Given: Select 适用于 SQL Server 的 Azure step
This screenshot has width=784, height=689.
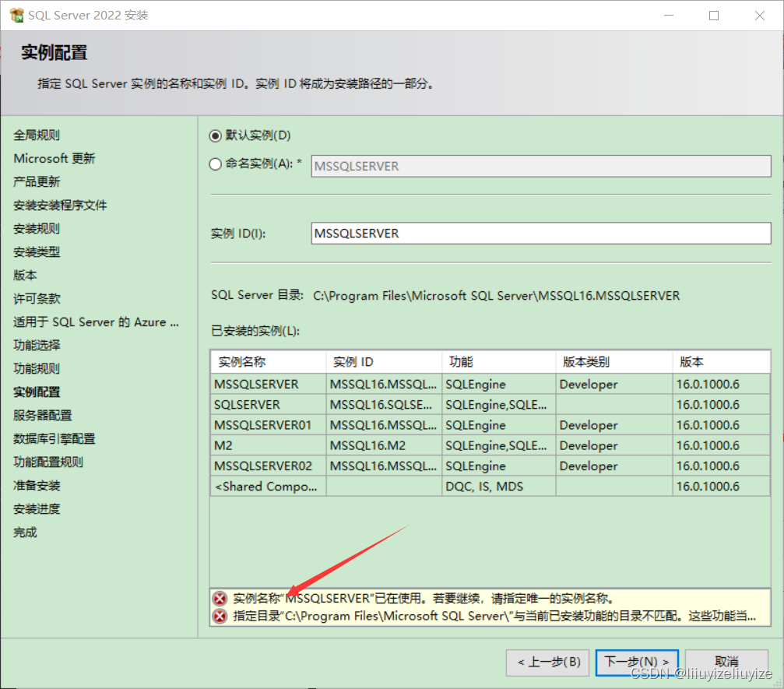Looking at the screenshot, I should point(96,322).
